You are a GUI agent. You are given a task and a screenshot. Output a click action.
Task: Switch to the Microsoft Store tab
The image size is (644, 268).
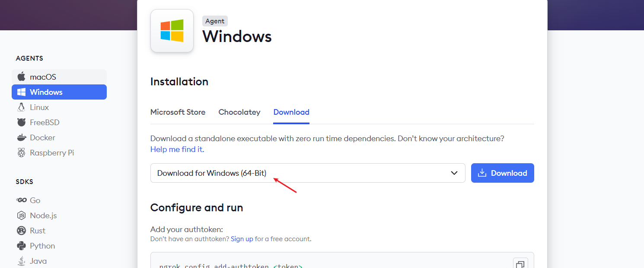point(178,112)
